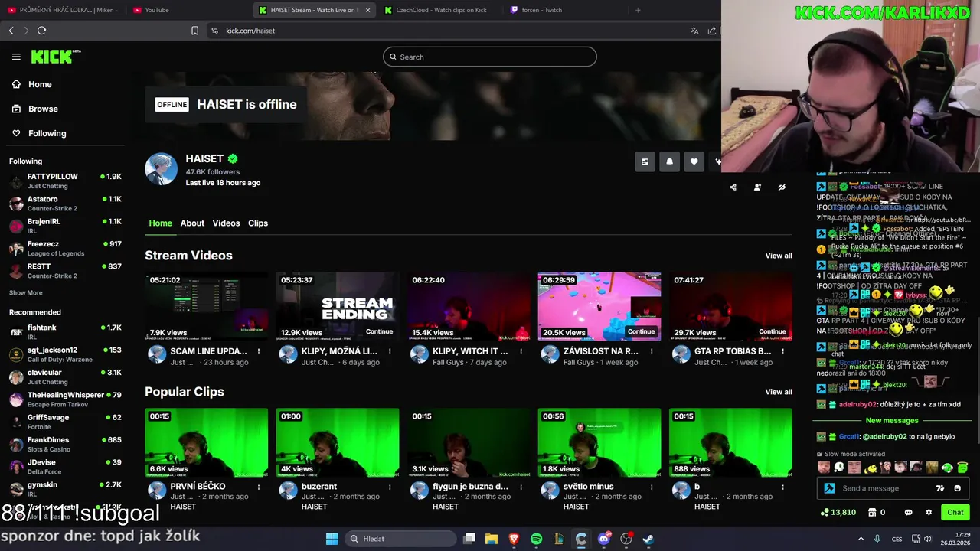View all Popular Clips
Screen dimensions: 980x551
point(779,392)
